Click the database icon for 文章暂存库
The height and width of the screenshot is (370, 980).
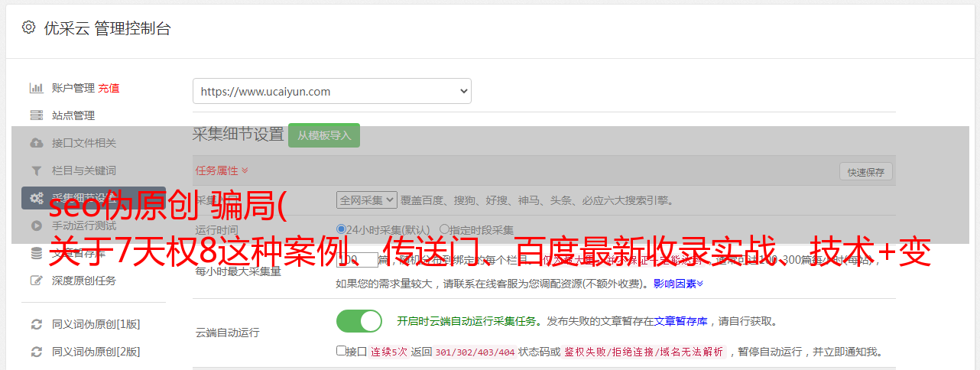(36, 253)
